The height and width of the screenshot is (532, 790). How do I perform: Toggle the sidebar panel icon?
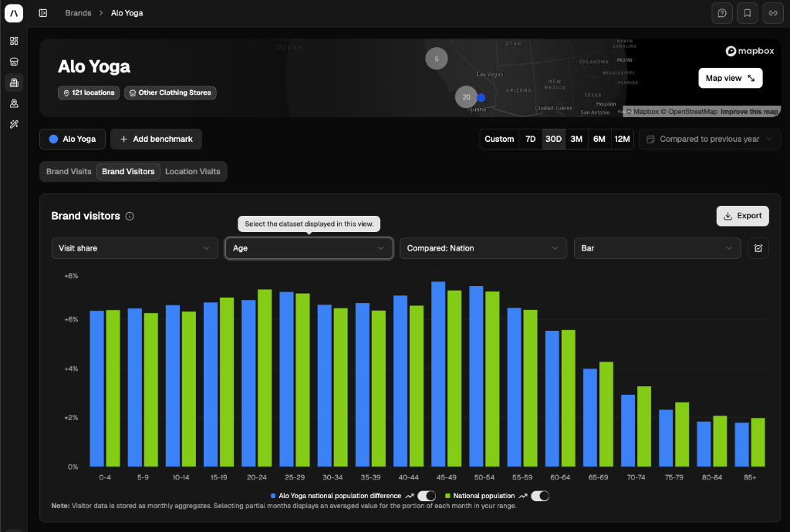tap(43, 13)
